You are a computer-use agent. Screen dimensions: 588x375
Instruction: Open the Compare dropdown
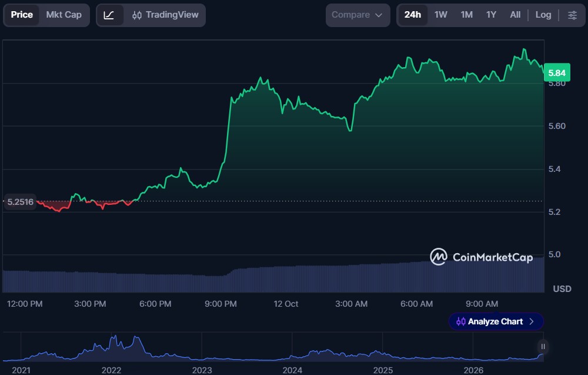coord(358,15)
